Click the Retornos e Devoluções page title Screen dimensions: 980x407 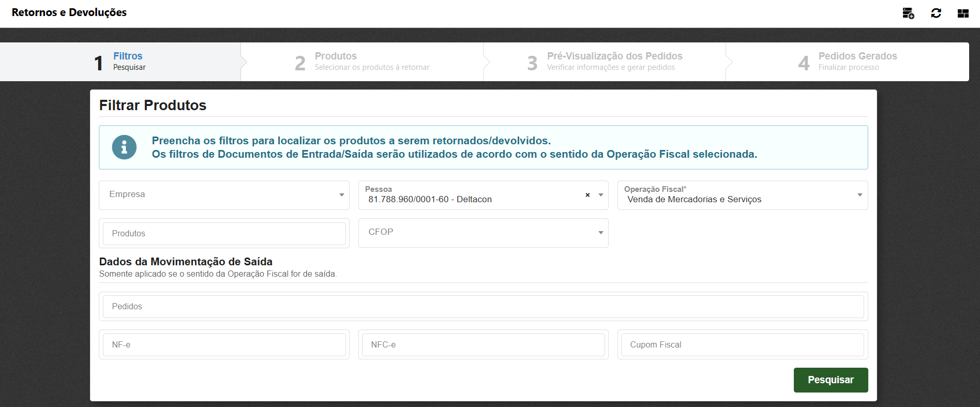pyautogui.click(x=69, y=12)
